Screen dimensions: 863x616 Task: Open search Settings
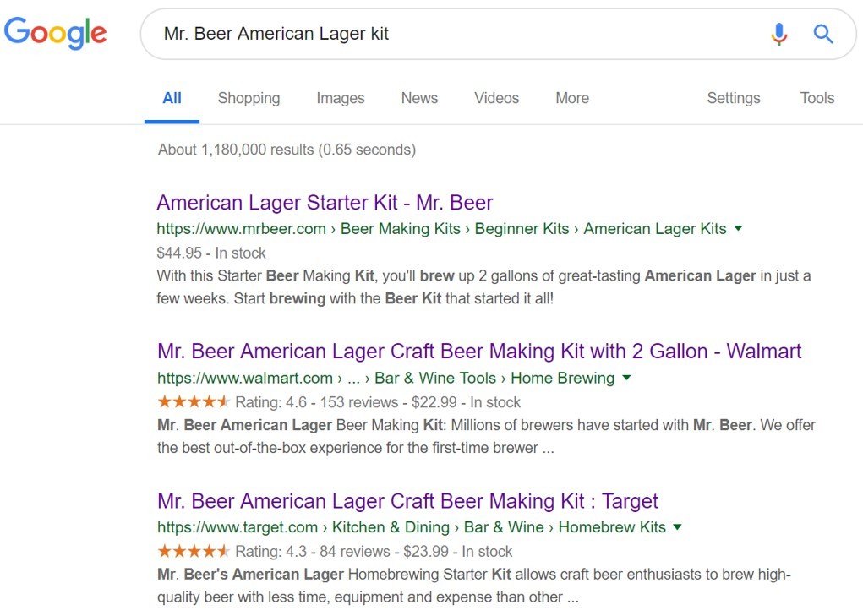734,98
